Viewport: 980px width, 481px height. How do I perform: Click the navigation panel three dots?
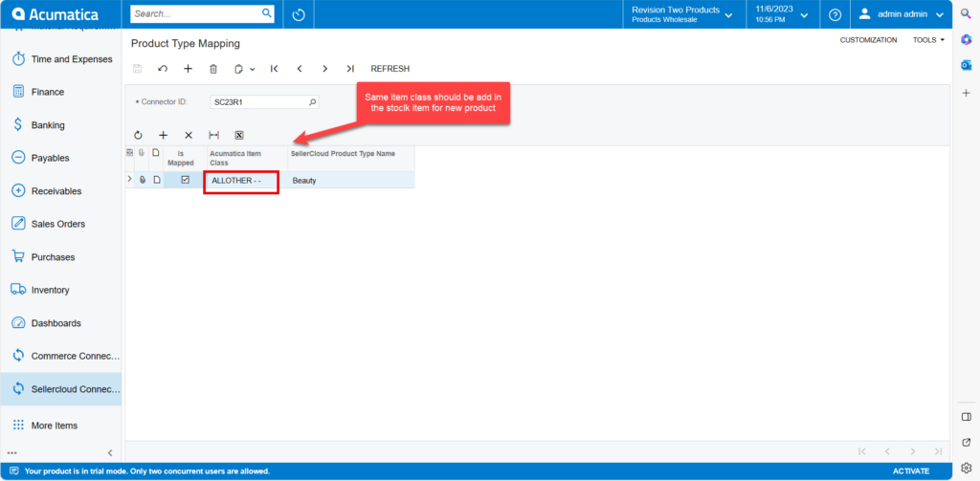[x=12, y=453]
